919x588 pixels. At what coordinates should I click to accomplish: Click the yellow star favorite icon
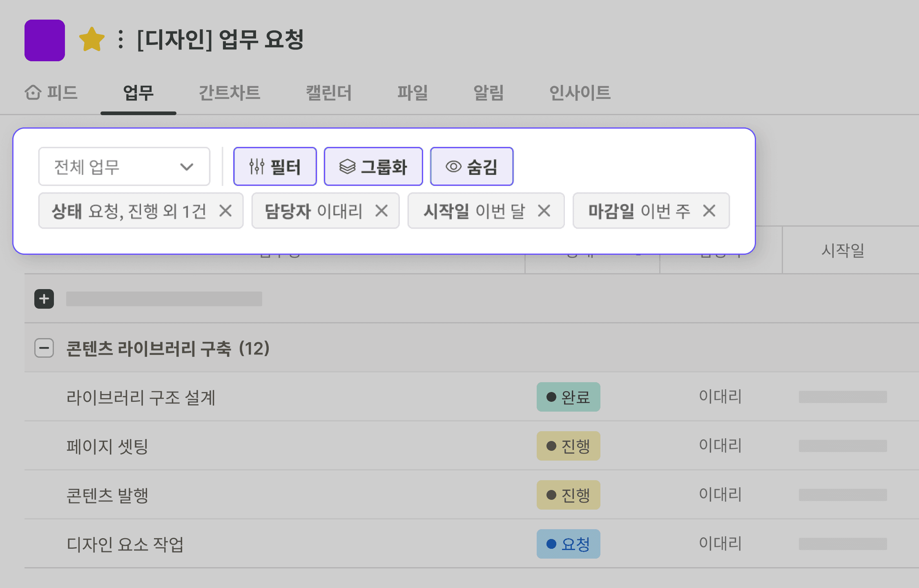[x=91, y=40]
